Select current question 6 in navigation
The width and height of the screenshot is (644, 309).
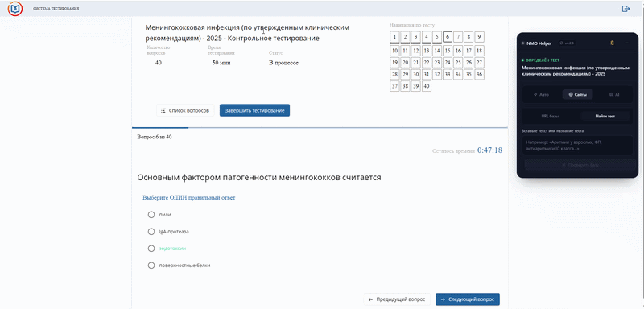pos(448,37)
